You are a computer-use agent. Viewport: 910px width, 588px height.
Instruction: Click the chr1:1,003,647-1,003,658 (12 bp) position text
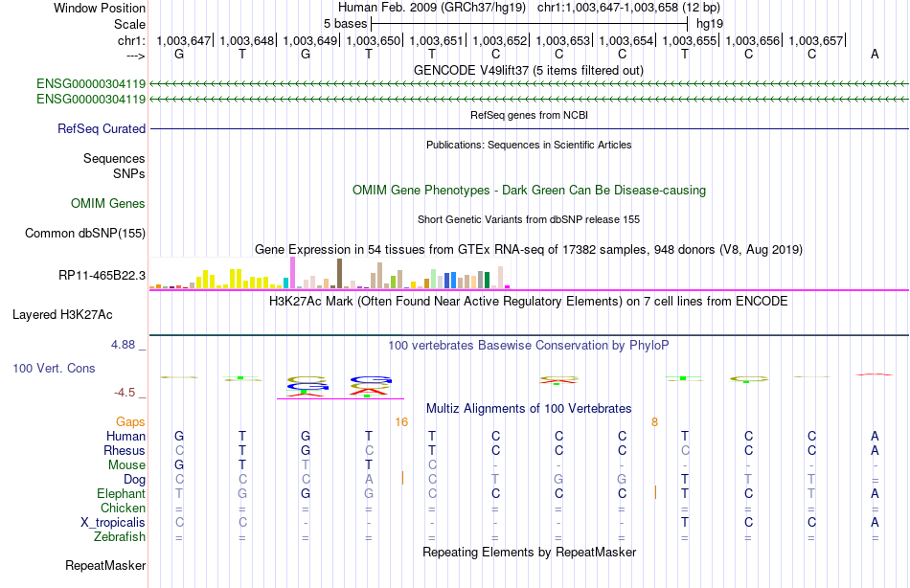(628, 8)
